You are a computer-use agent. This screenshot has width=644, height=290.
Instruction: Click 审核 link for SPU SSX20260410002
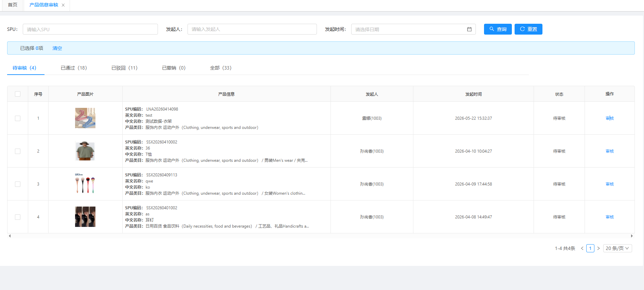(610, 151)
